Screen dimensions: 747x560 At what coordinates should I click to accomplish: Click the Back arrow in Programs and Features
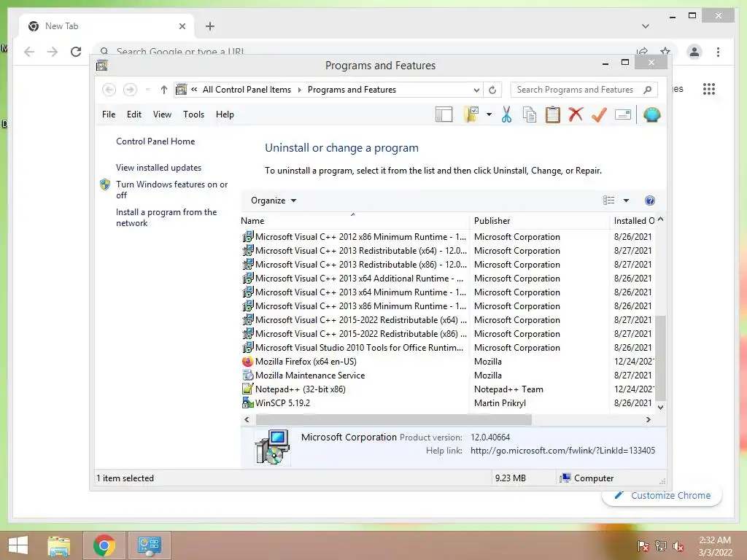point(109,90)
